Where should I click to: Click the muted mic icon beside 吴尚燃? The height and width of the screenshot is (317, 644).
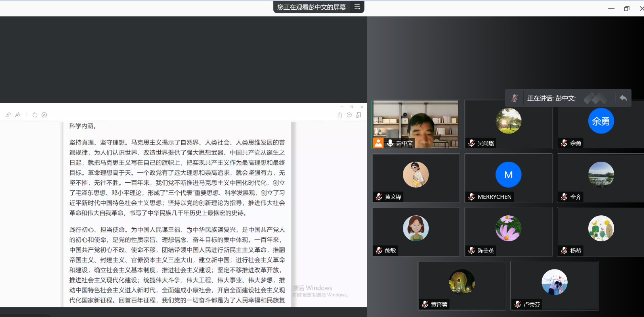point(471,143)
